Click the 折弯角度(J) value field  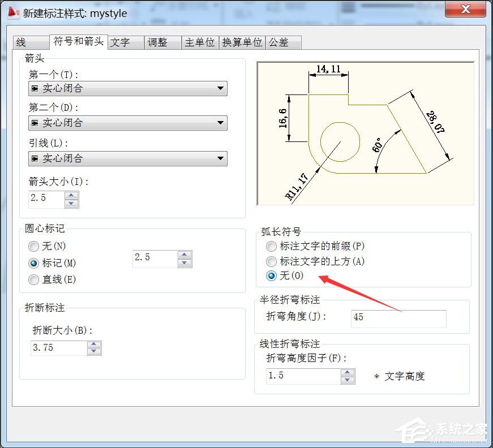(398, 317)
